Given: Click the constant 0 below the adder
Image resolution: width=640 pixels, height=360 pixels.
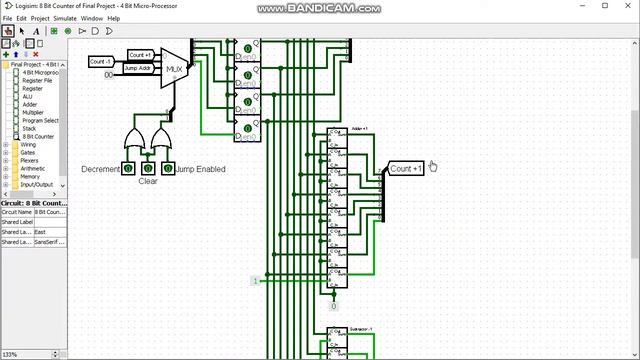Looking at the screenshot, I should 333,306.
